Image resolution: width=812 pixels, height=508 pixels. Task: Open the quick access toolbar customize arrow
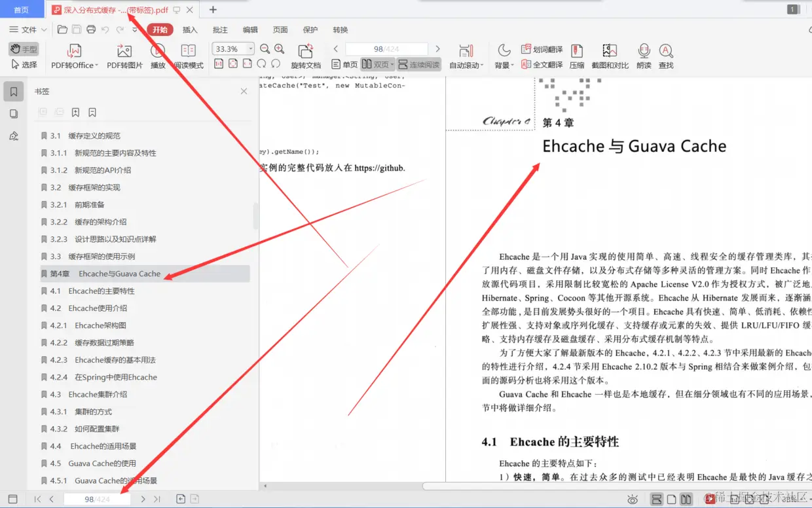pyautogui.click(x=136, y=29)
